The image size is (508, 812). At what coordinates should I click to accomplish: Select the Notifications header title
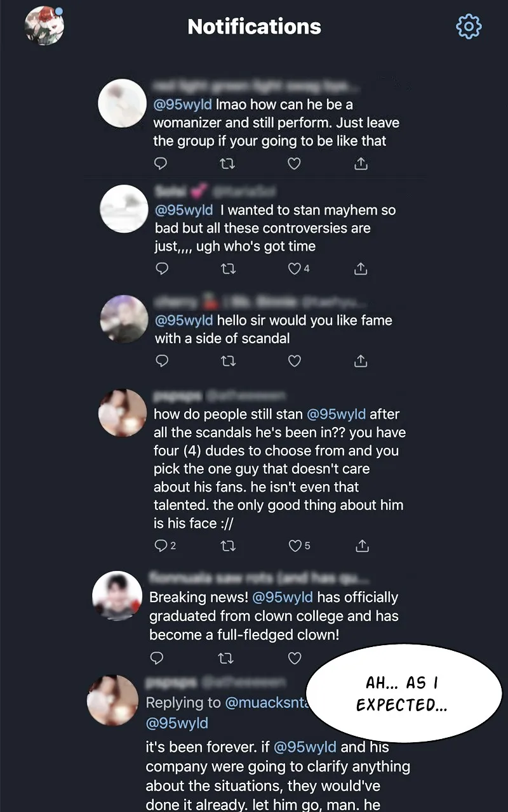pos(254,27)
